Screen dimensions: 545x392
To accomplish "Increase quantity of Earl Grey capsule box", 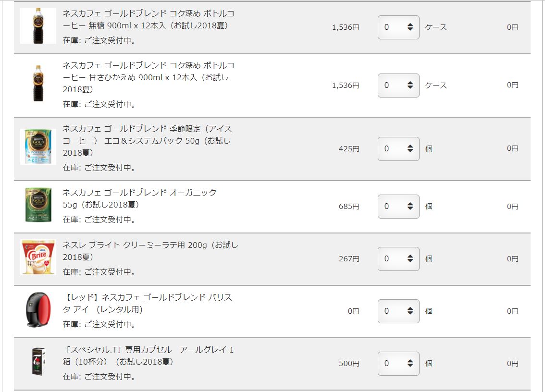I will coord(410,361).
